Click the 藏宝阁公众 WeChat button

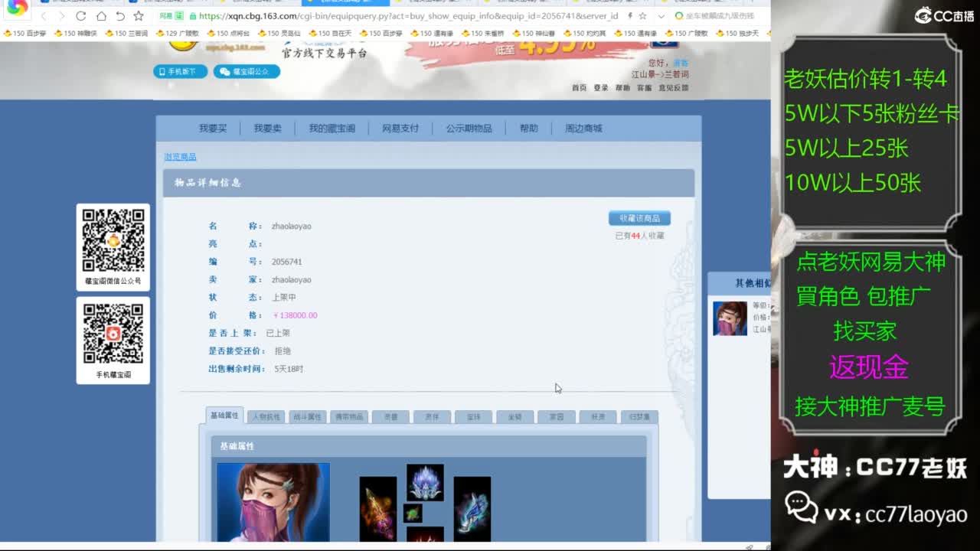point(247,71)
